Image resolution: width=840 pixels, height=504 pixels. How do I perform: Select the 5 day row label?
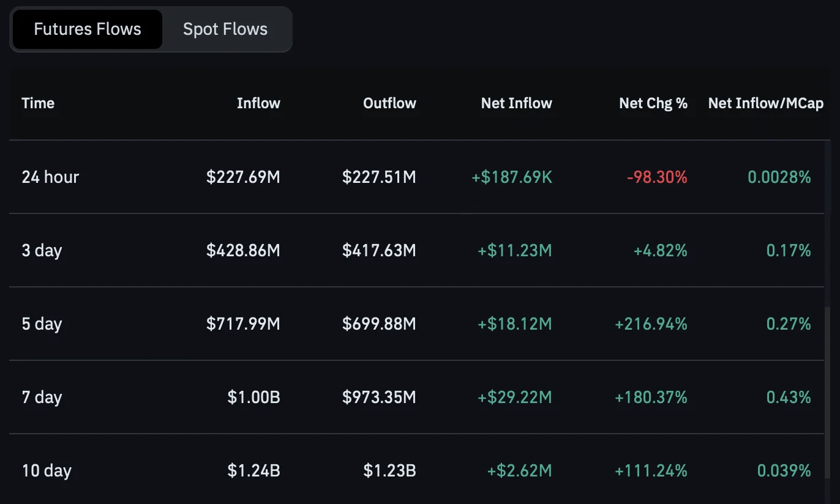[42, 324]
